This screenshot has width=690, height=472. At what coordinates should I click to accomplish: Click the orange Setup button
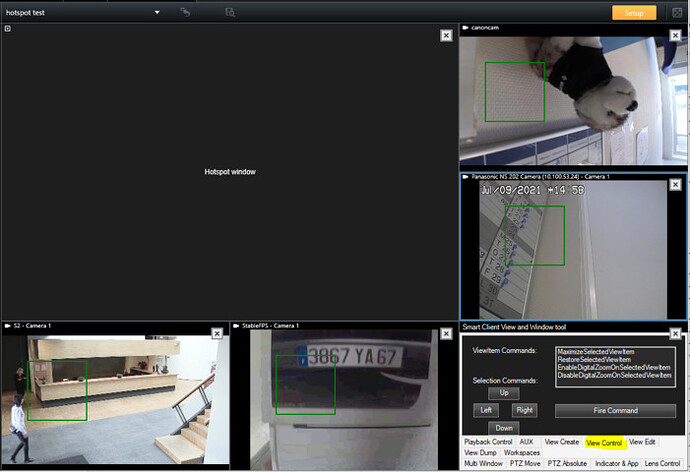click(634, 13)
